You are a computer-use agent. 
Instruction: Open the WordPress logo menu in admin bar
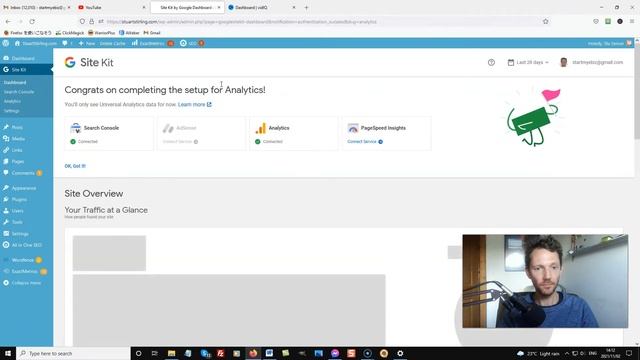[6, 43]
